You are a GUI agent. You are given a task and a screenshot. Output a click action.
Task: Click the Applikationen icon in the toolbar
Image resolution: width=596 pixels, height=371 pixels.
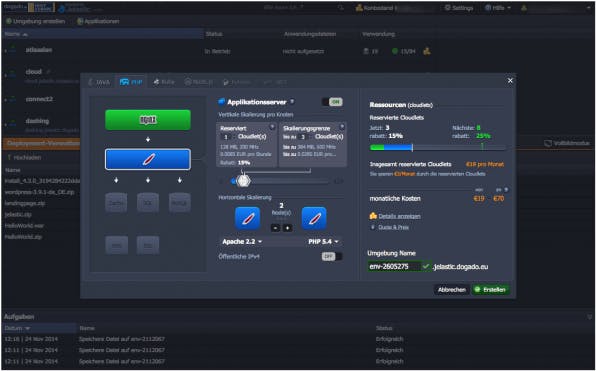pyautogui.click(x=80, y=22)
